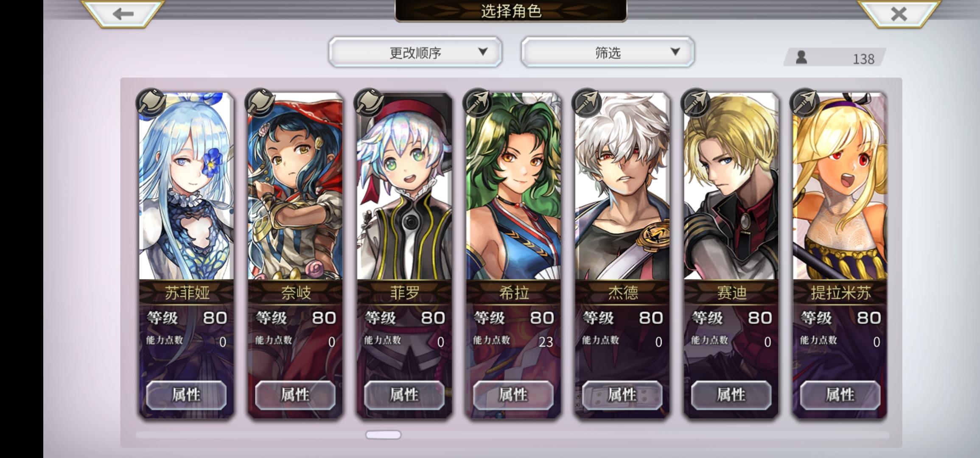Show 属性 for 杰德
980x458 pixels.
(x=622, y=395)
